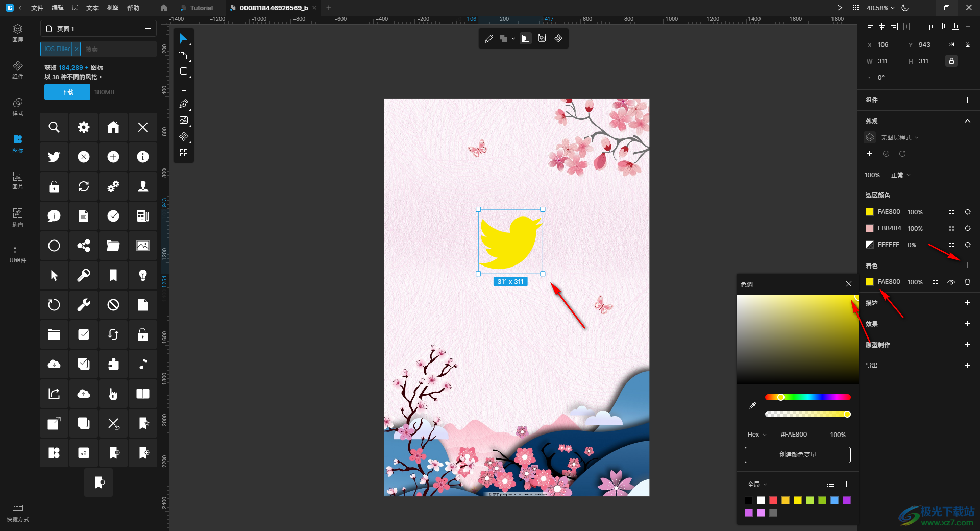980x531 pixels.
Task: Remove the iOS Filled filter tag
Action: (x=76, y=49)
